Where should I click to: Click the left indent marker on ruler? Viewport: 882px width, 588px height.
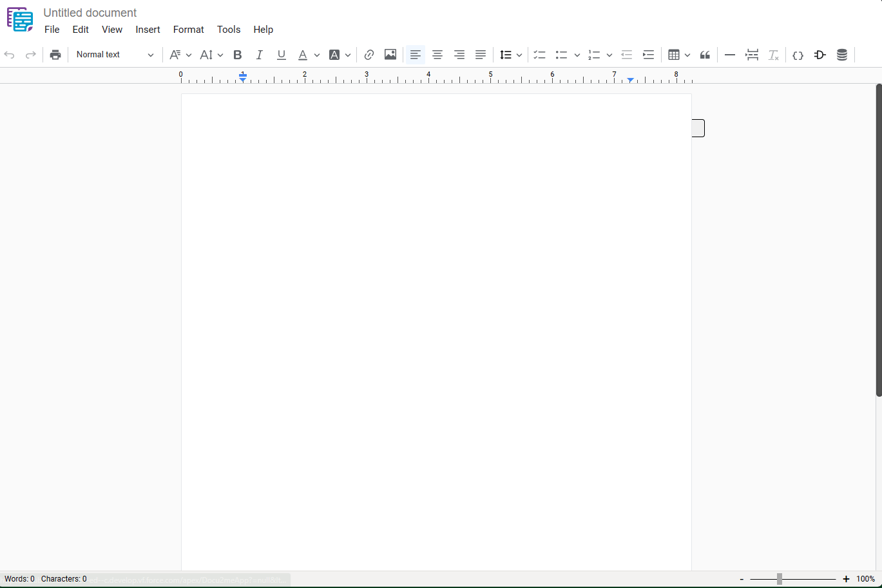243,79
